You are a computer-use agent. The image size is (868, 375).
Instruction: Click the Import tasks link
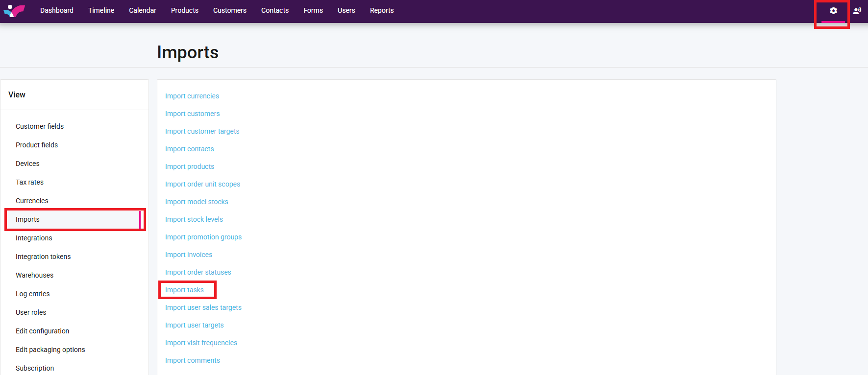pyautogui.click(x=184, y=290)
